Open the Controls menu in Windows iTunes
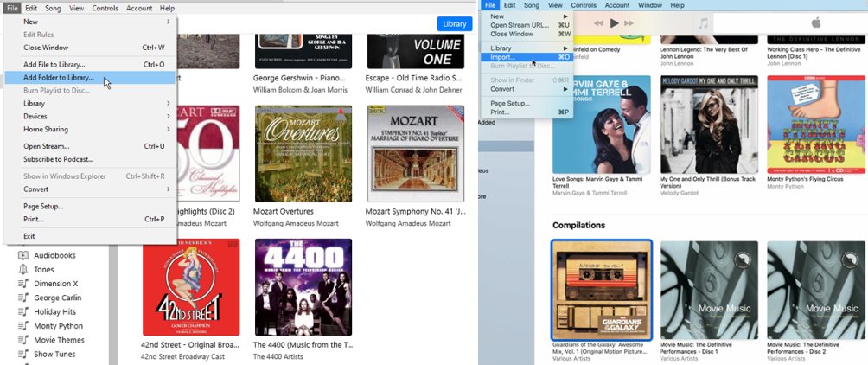Image resolution: width=868 pixels, height=365 pixels. (x=105, y=8)
